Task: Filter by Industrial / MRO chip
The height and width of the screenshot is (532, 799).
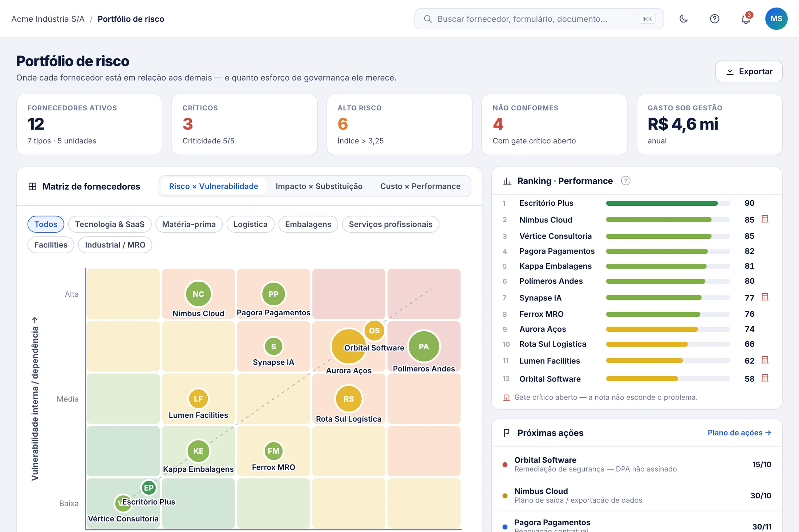Action: pos(115,245)
